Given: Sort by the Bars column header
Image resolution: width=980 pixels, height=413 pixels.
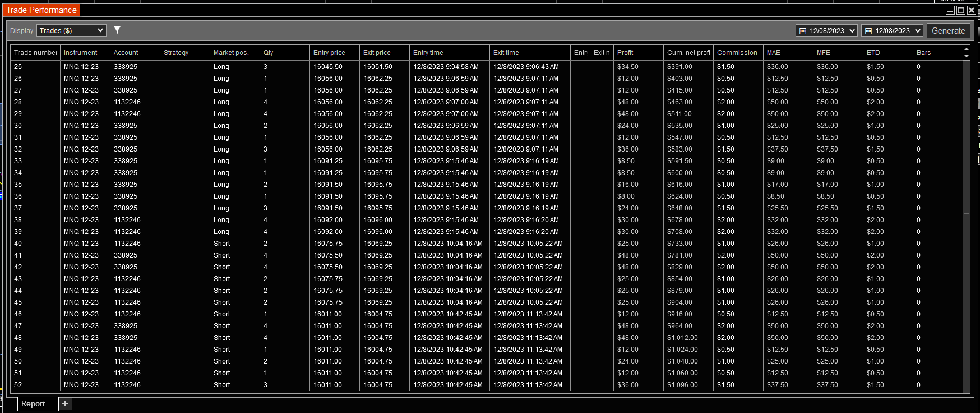Looking at the screenshot, I should point(937,53).
